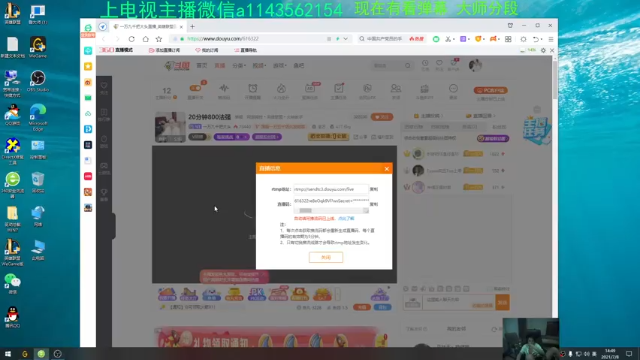This screenshot has width=640, height=360.
Task: Click the orange follow heart button
Action: (382, 117)
